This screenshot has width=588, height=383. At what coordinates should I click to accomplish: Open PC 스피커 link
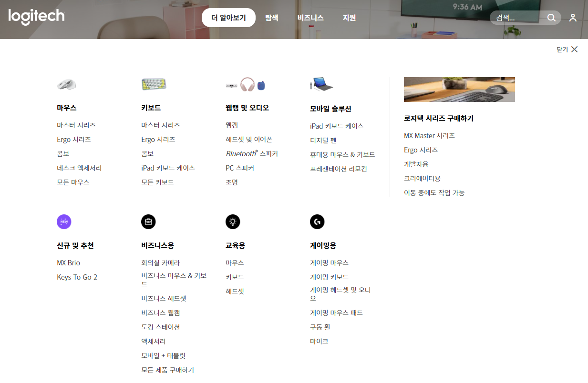tap(240, 168)
